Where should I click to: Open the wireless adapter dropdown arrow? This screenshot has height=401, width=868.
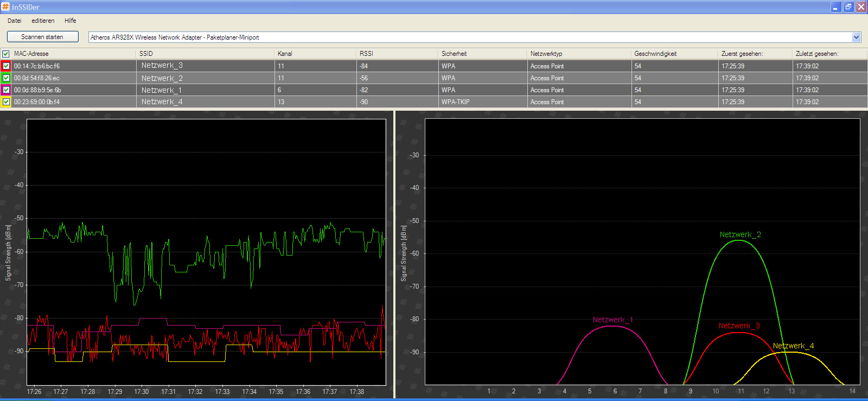pyautogui.click(x=857, y=37)
